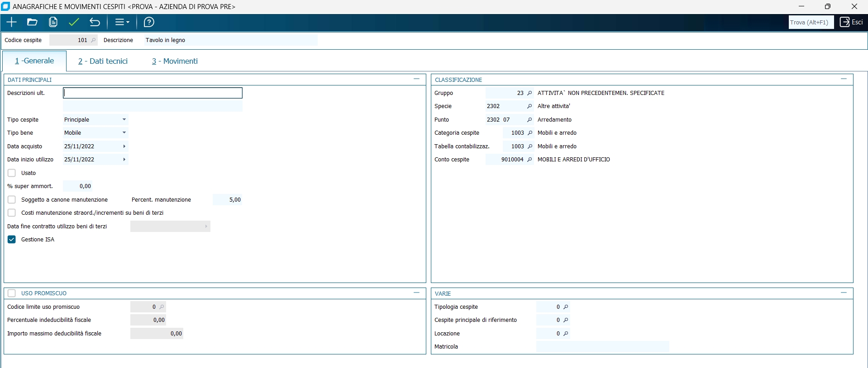Click the % super ammort. value field
Screen dimensions: 868x368
[x=78, y=186]
